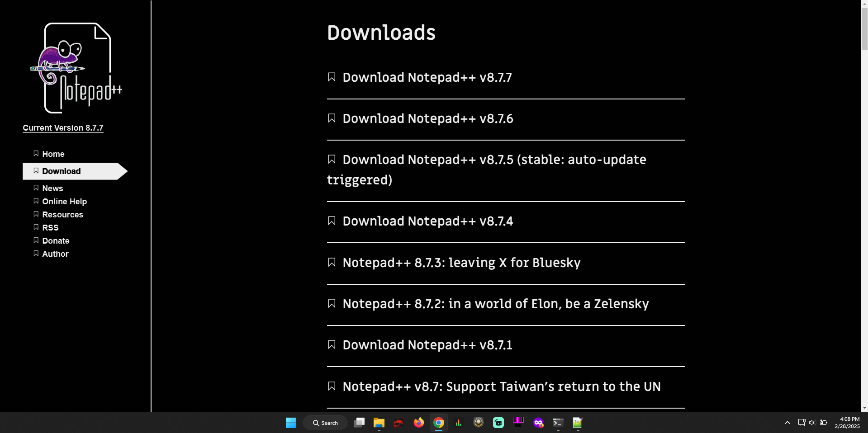The width and height of the screenshot is (868, 433).
Task: Open the Windows Start menu
Action: click(291, 423)
